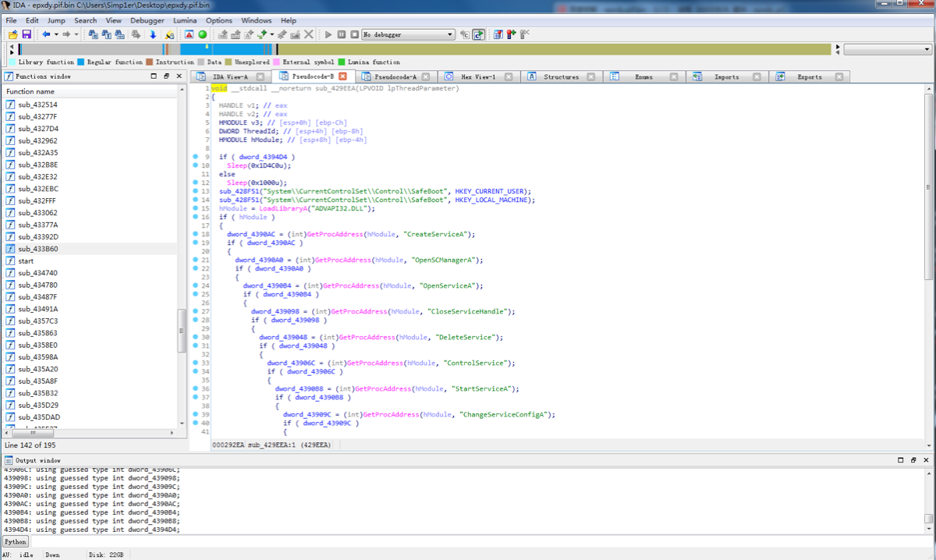Open the Debugger menu
The width and height of the screenshot is (936, 560).
(x=147, y=20)
